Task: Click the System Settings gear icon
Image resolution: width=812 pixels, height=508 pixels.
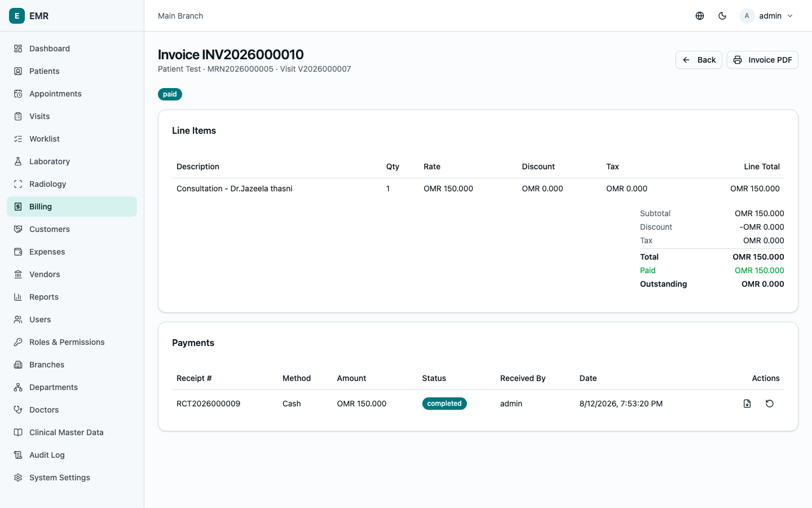Action: click(18, 478)
